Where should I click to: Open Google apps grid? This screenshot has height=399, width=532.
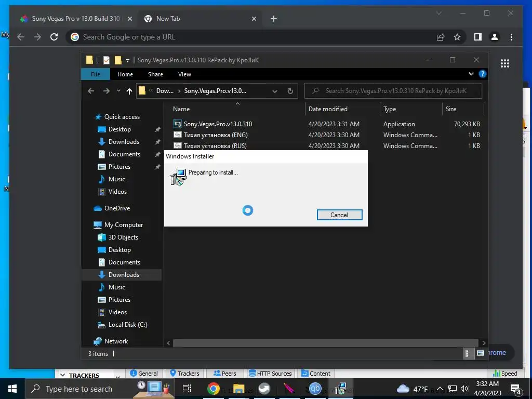coord(505,63)
